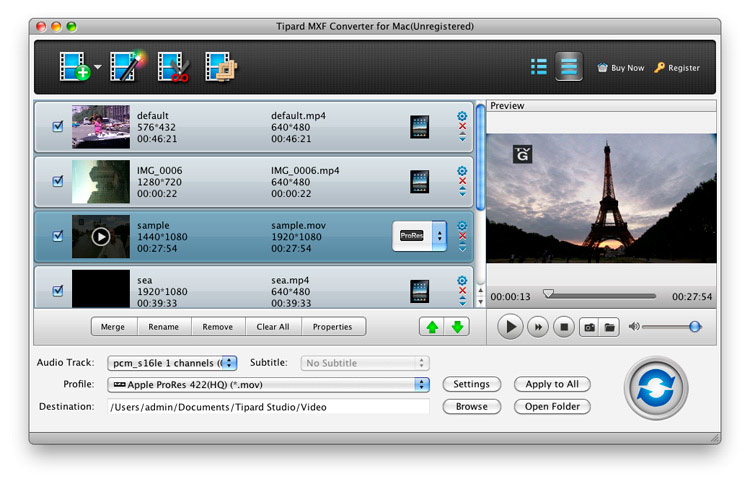Play the preview video
The width and height of the screenshot is (750, 484).
pyautogui.click(x=510, y=327)
